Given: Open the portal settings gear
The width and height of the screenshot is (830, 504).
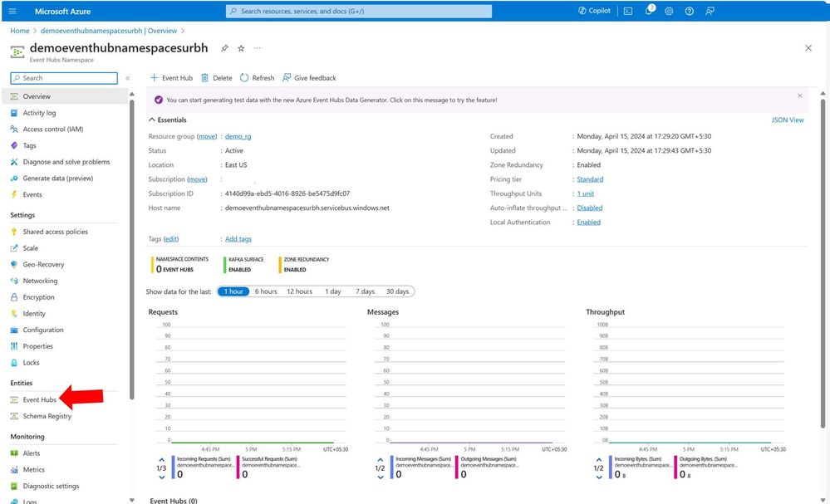Looking at the screenshot, I should coord(669,11).
